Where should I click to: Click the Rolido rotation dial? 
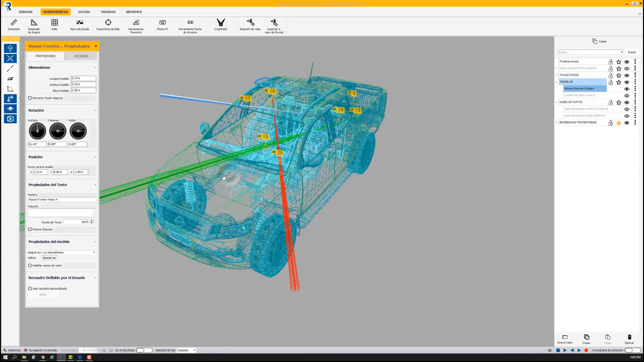pos(78,131)
